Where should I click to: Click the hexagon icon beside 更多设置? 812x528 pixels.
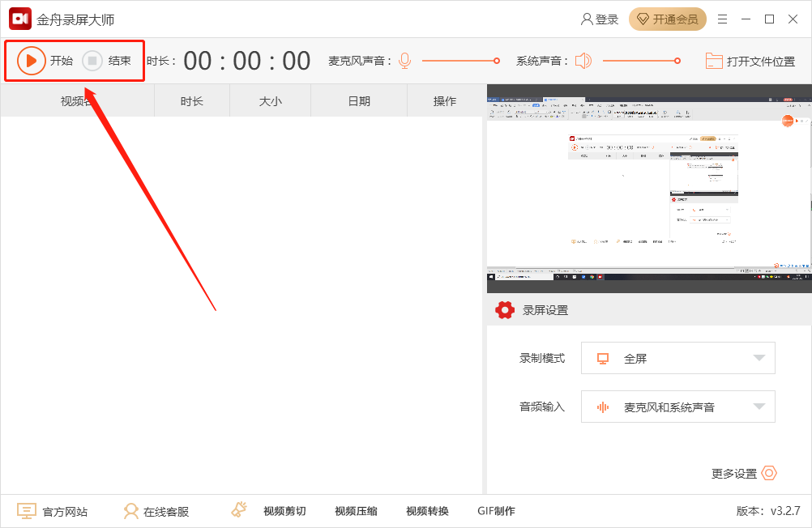[x=769, y=473]
